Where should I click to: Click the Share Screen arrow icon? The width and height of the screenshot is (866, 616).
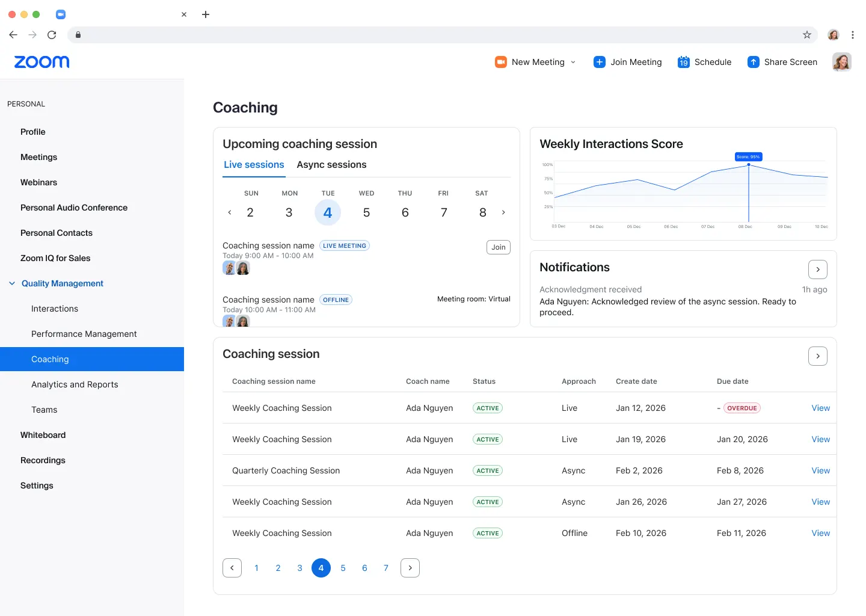(x=753, y=62)
